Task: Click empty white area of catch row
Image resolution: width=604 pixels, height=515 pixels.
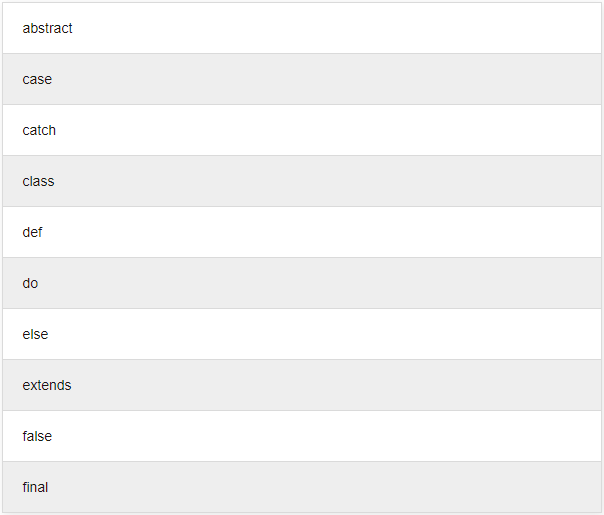Action: pyautogui.click(x=327, y=130)
